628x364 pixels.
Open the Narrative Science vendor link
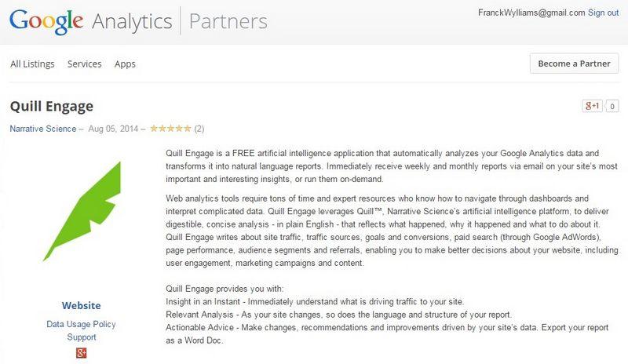click(x=42, y=129)
